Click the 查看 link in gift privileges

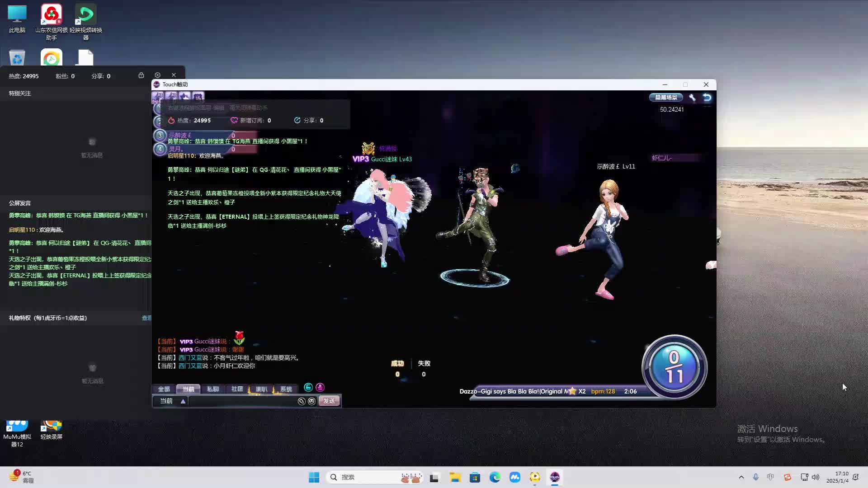[146, 318]
